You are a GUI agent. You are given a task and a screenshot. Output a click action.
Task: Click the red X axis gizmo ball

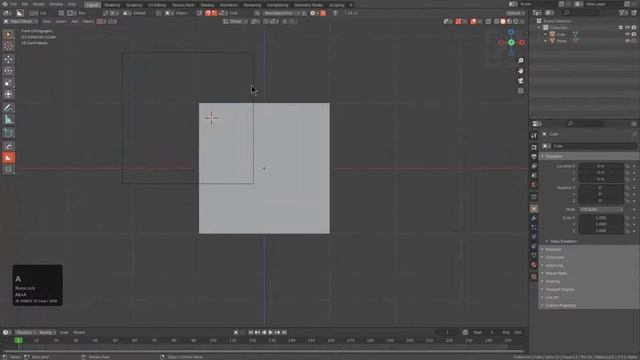(x=522, y=42)
